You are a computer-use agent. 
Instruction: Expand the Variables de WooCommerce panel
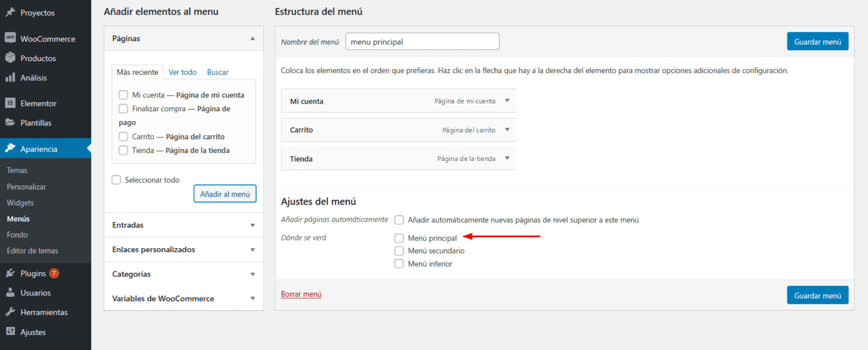click(x=253, y=298)
